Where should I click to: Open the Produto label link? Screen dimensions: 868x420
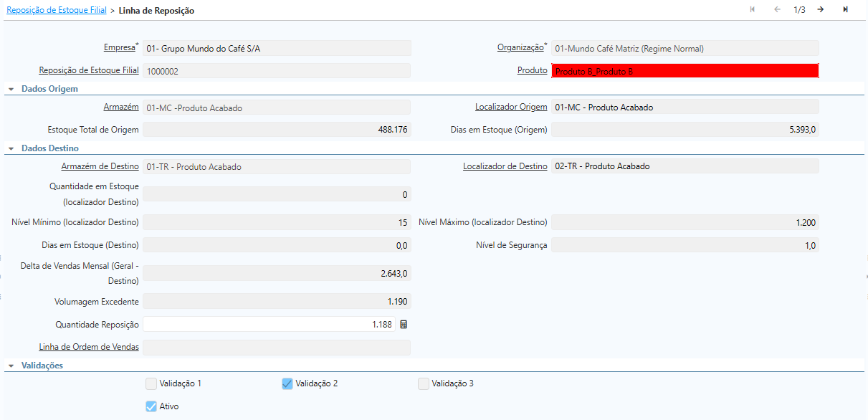pos(532,70)
